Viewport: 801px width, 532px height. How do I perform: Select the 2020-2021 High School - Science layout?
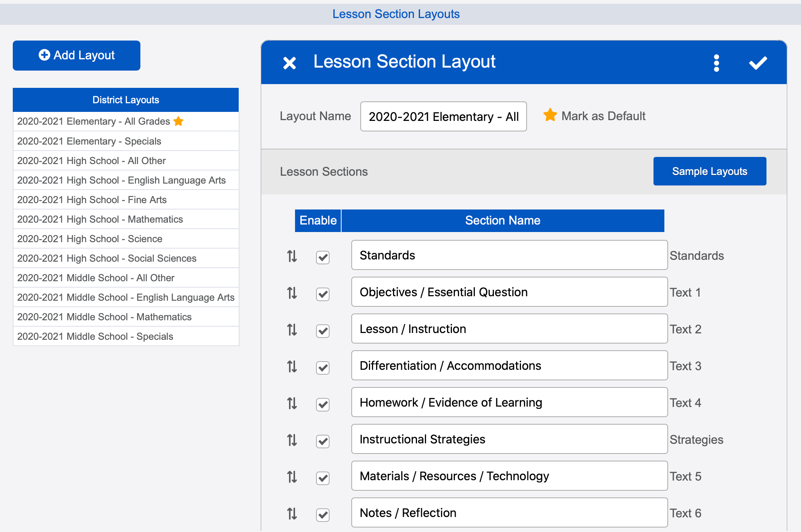pos(89,238)
